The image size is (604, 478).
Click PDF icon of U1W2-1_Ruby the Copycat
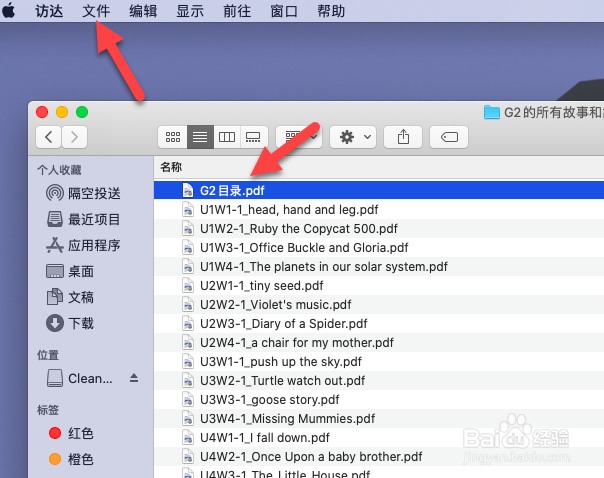[188, 228]
